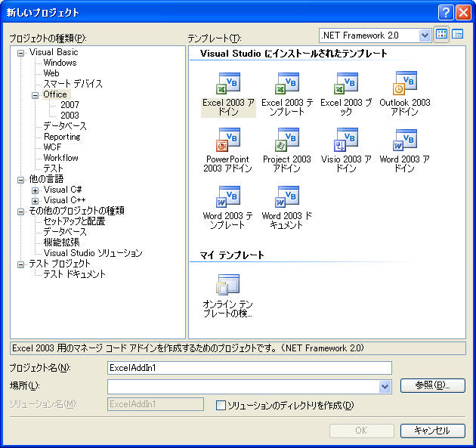Viewport: 476px width, 448px height.
Task: Select 他の言語 tree item
Action: tap(46, 179)
